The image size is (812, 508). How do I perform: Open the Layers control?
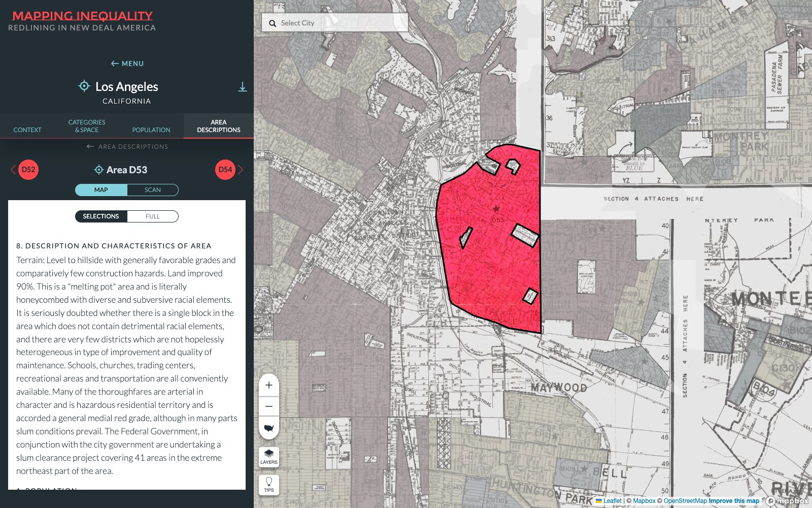269,457
